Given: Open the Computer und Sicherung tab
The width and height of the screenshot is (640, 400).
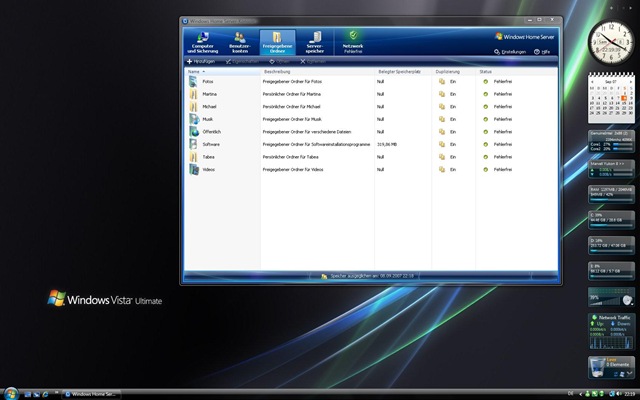Looking at the screenshot, I should tap(202, 42).
